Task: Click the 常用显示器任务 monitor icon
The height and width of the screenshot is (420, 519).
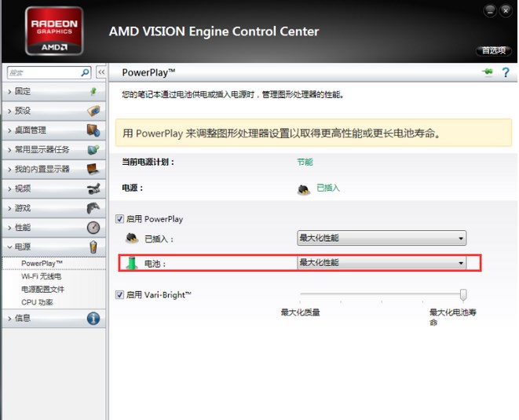Action: point(93,150)
